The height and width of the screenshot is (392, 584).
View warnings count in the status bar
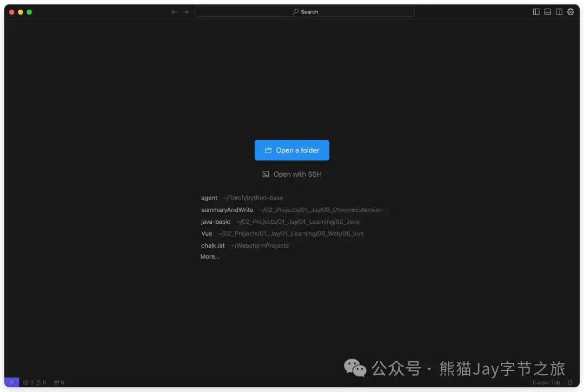click(x=41, y=382)
